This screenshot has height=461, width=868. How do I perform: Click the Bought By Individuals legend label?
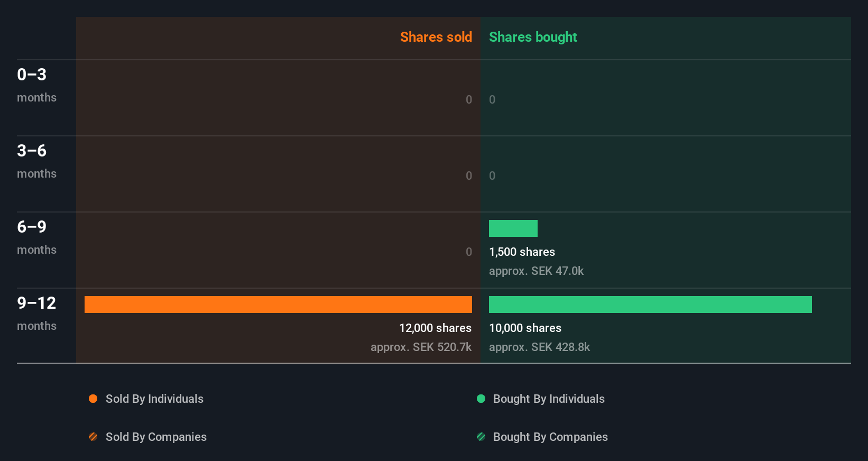tap(549, 399)
